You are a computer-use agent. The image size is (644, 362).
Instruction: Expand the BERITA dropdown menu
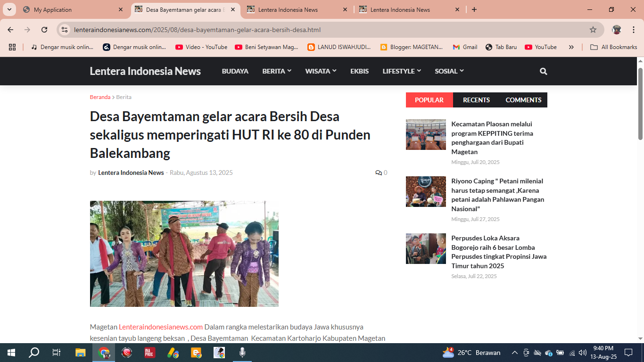[x=277, y=71]
